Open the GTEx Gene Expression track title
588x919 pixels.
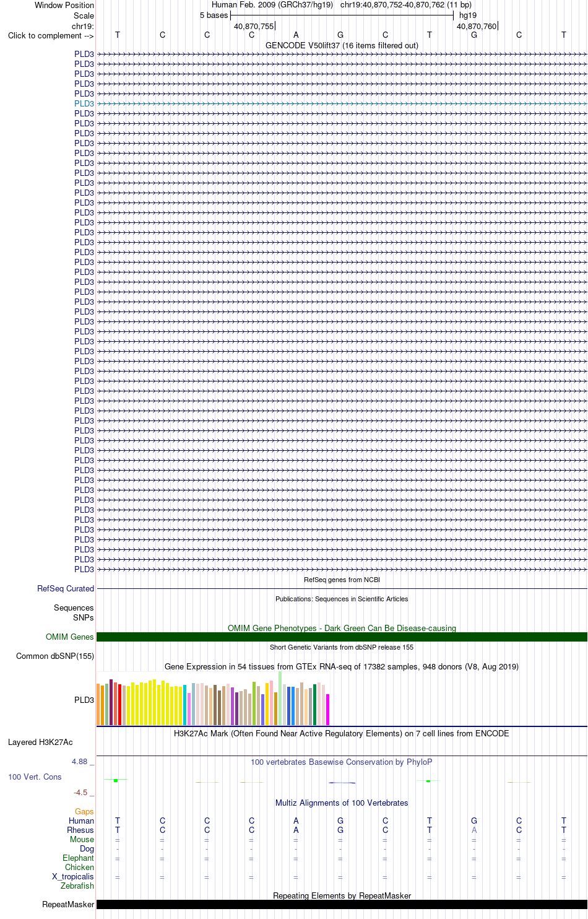point(342,666)
